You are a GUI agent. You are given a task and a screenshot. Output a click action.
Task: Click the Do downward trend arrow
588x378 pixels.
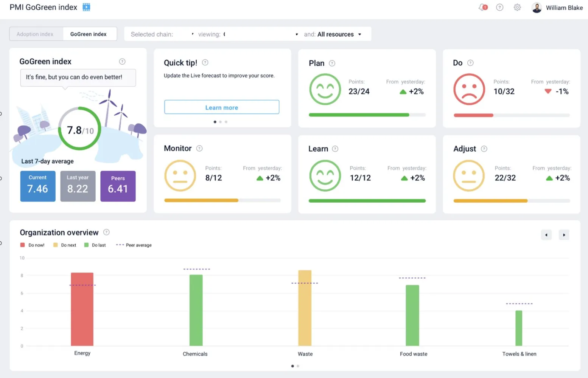[x=548, y=91]
